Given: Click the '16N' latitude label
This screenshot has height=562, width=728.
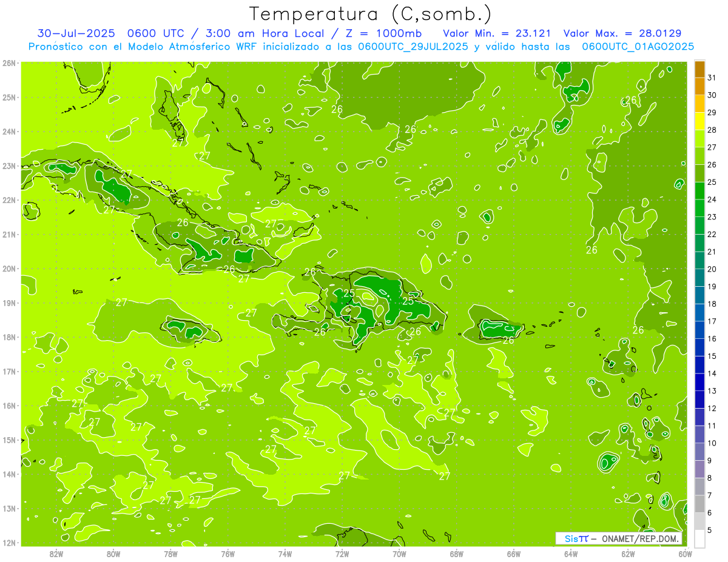Looking at the screenshot, I should click(x=10, y=406).
